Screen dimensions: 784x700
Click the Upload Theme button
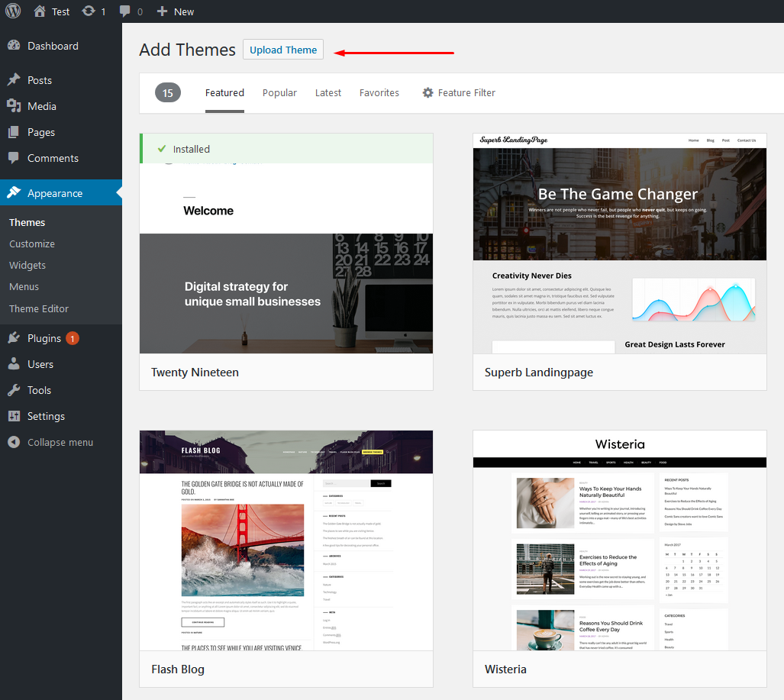pyautogui.click(x=283, y=50)
